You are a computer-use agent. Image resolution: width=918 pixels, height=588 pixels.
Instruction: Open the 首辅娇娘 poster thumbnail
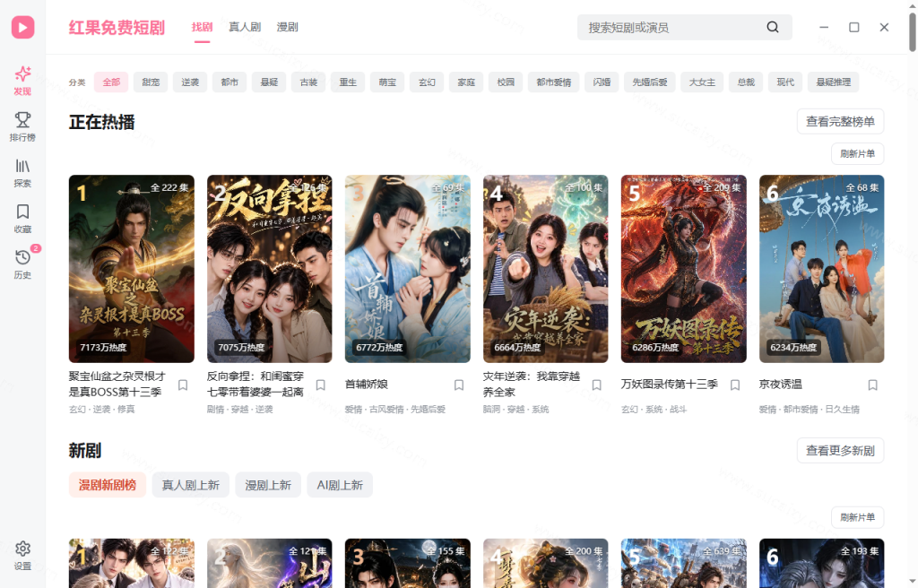click(x=408, y=269)
